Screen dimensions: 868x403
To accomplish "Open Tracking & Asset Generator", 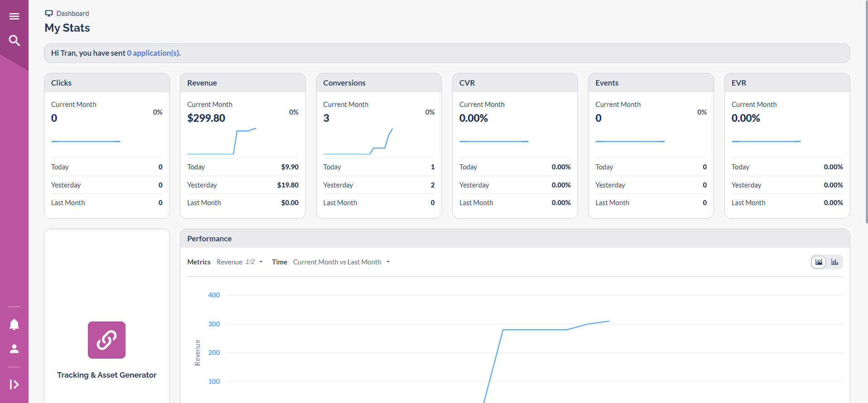I will (106, 375).
